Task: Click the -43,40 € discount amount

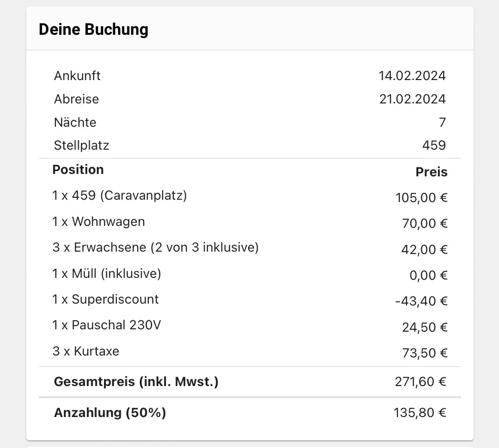Action: coord(421,301)
